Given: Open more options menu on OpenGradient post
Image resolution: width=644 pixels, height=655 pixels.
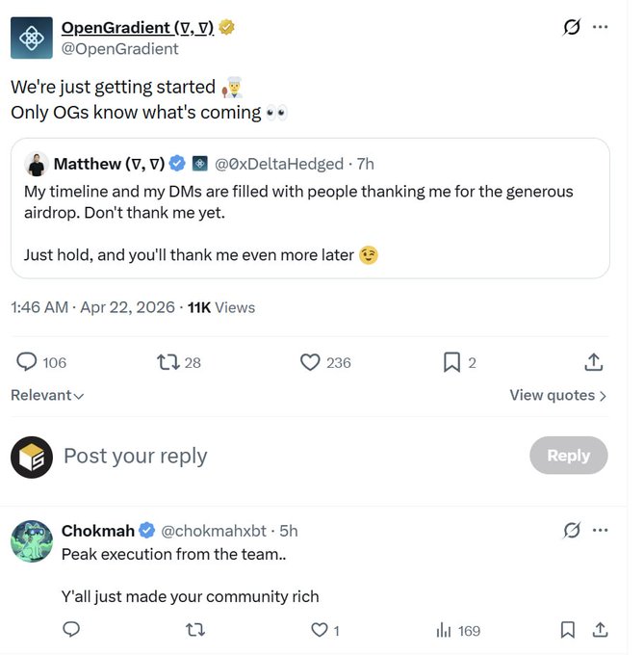Looking at the screenshot, I should 601,27.
